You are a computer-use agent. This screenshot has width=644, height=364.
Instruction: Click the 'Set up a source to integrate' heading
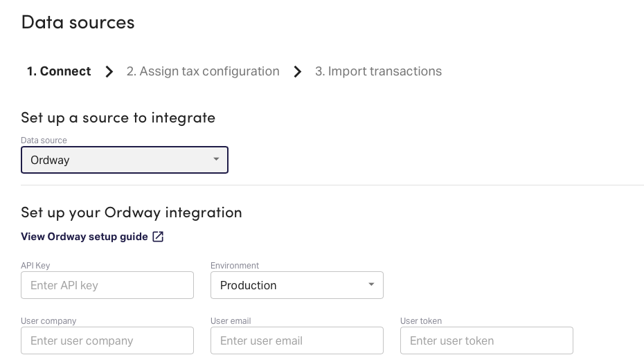click(118, 118)
